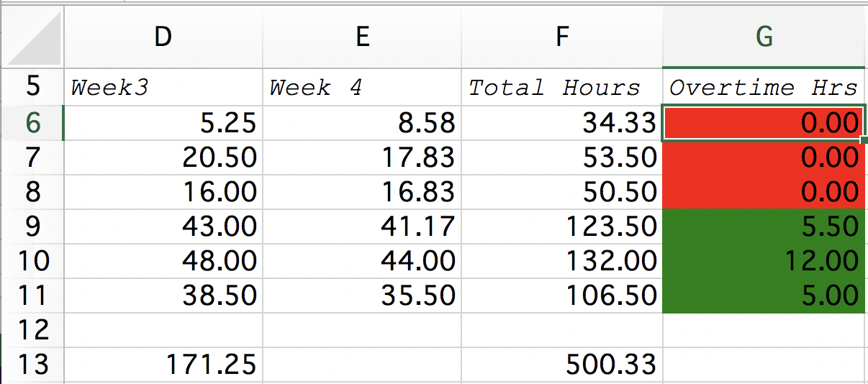Viewport: 868px width, 384px height.
Task: Click empty cell G13
Action: (x=764, y=365)
